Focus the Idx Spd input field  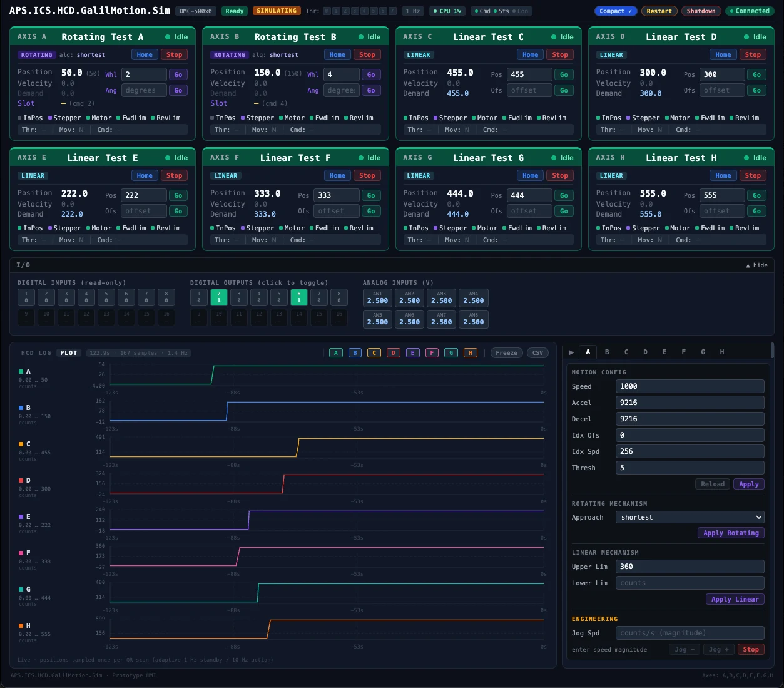click(x=690, y=451)
